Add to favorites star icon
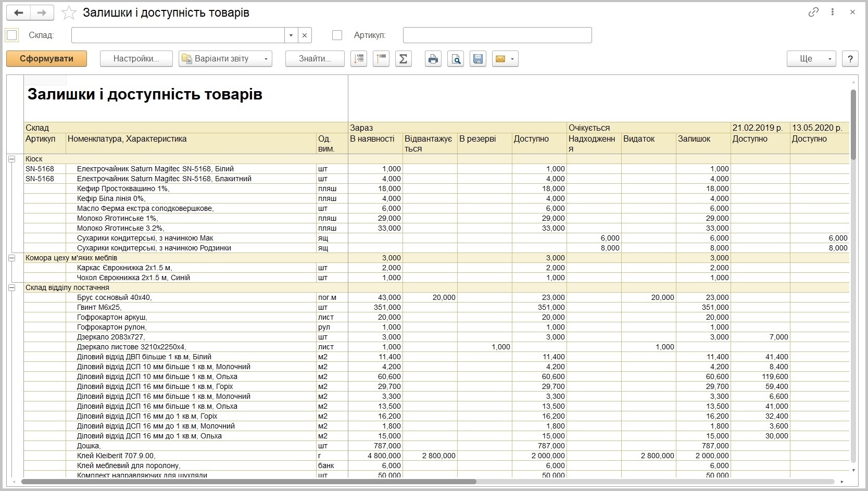The image size is (868, 491). [69, 13]
